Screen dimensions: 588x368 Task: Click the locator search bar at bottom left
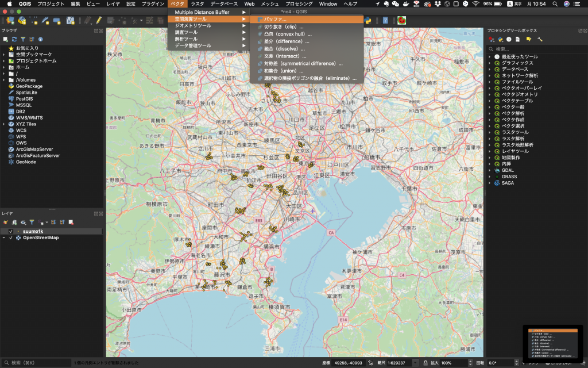[36, 363]
